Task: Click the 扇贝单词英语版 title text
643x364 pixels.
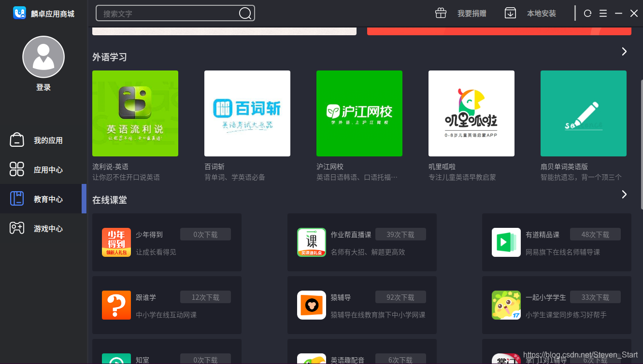Action: (564, 167)
